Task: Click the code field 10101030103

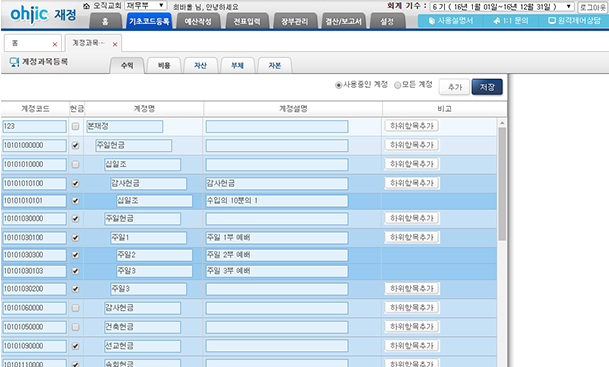Action: pyautogui.click(x=34, y=271)
